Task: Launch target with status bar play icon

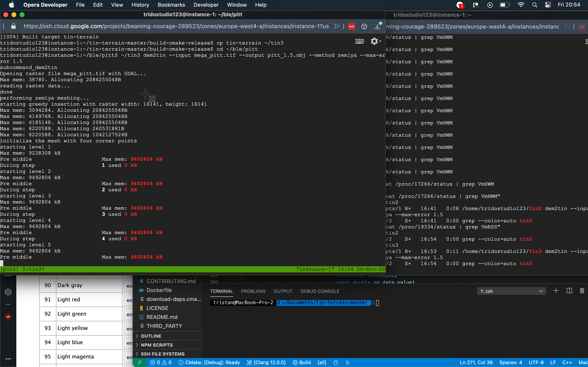Action: [348, 362]
